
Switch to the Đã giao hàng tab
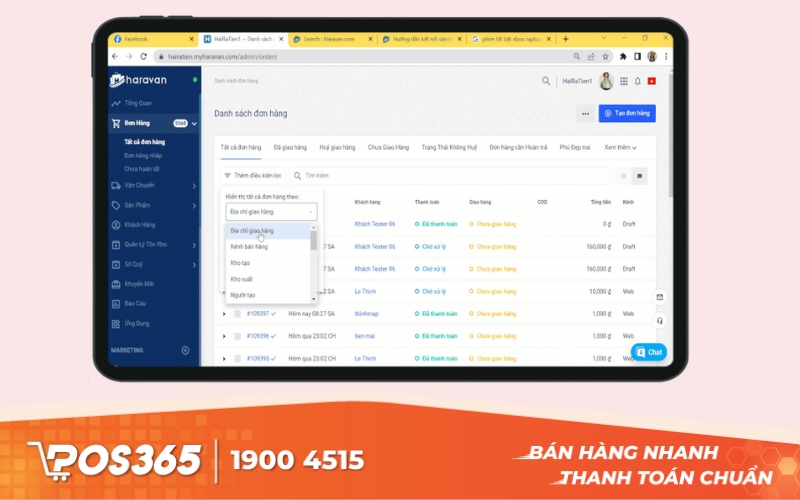coord(290,147)
